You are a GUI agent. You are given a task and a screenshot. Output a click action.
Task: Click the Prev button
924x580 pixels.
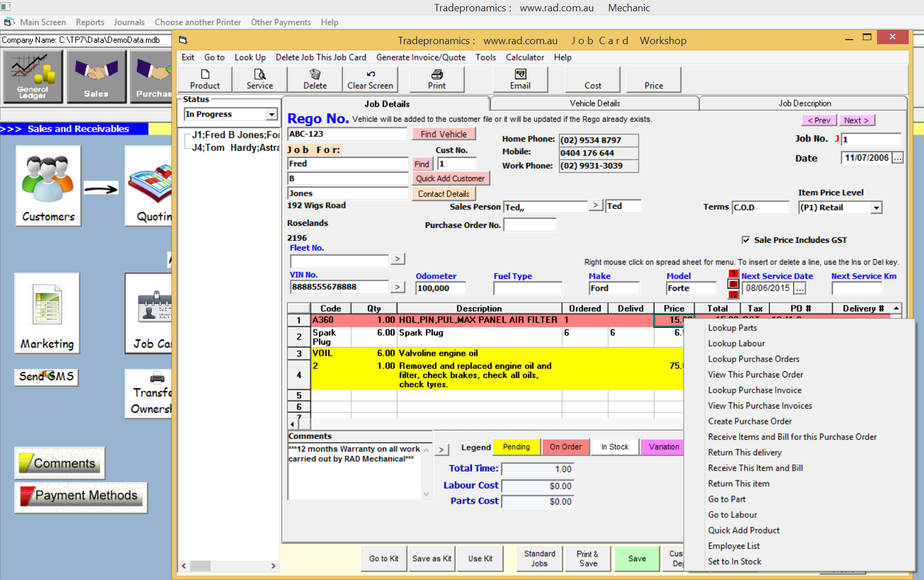[x=819, y=120]
